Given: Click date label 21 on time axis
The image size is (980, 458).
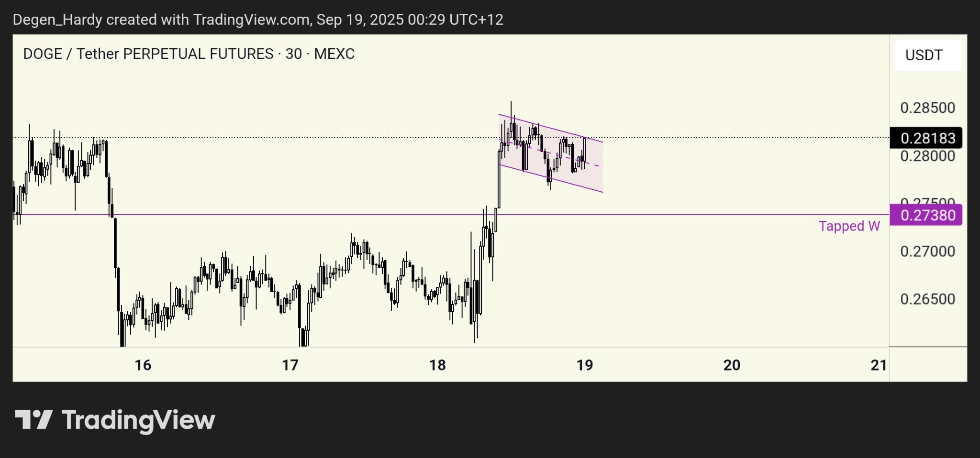Looking at the screenshot, I should tap(879, 365).
